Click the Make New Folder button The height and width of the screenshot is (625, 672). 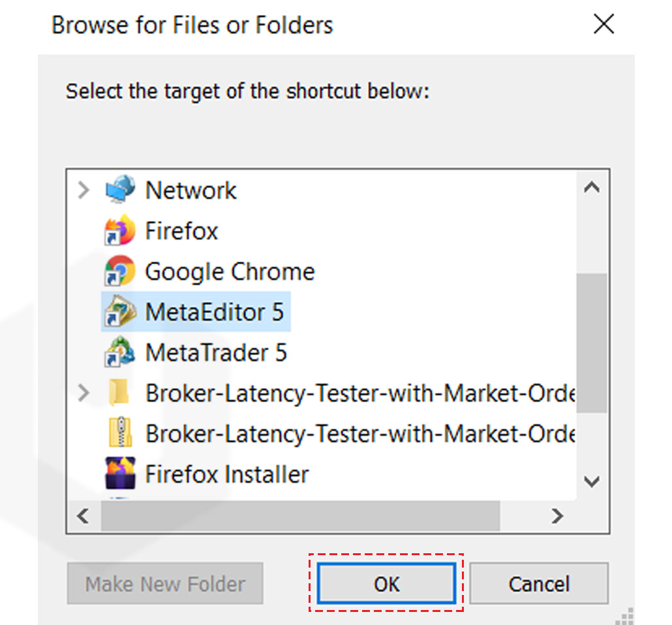165,583
